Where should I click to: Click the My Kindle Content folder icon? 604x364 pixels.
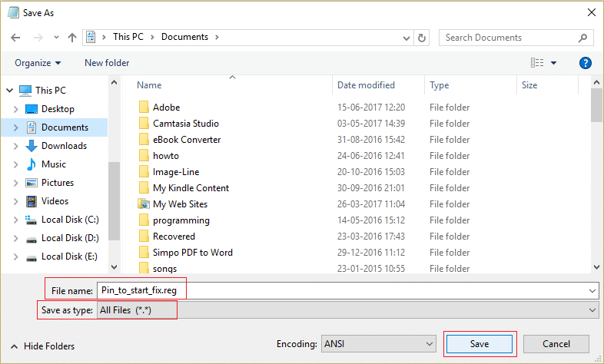[x=144, y=188]
